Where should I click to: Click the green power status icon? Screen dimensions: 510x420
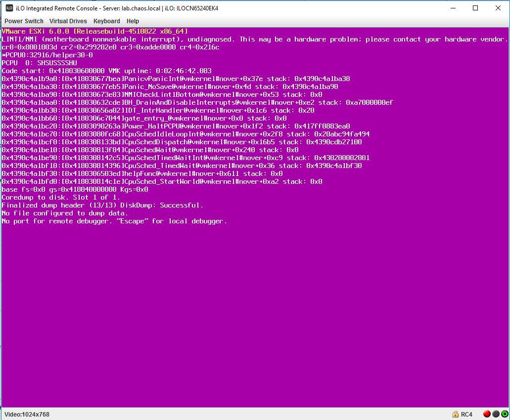(x=505, y=414)
